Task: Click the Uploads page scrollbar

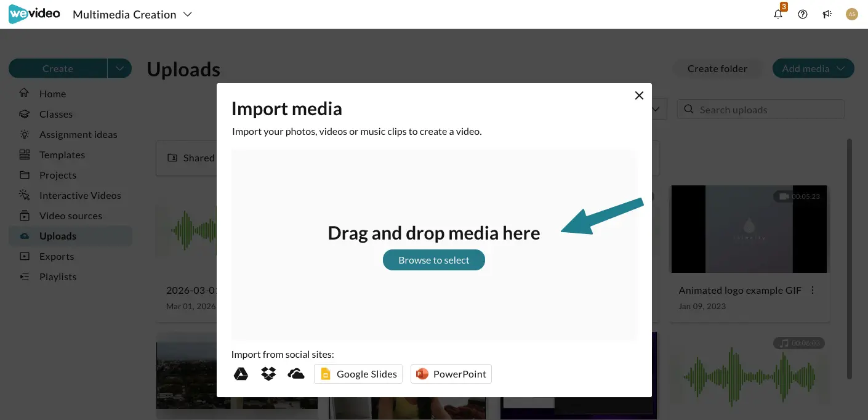Action: click(850, 259)
